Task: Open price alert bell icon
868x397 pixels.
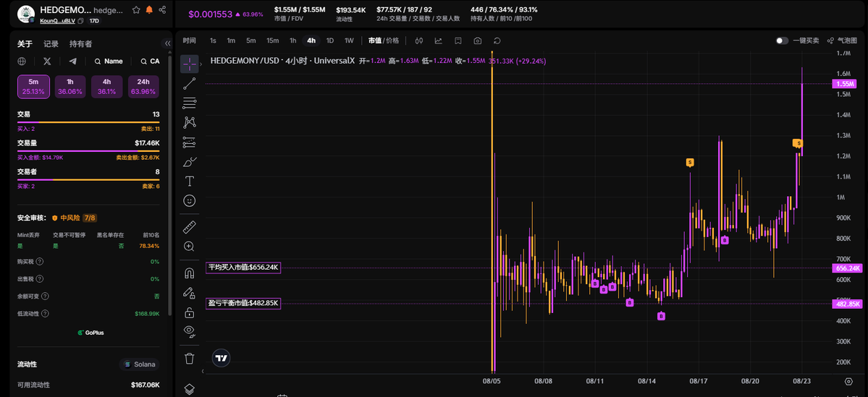Action: click(x=149, y=10)
